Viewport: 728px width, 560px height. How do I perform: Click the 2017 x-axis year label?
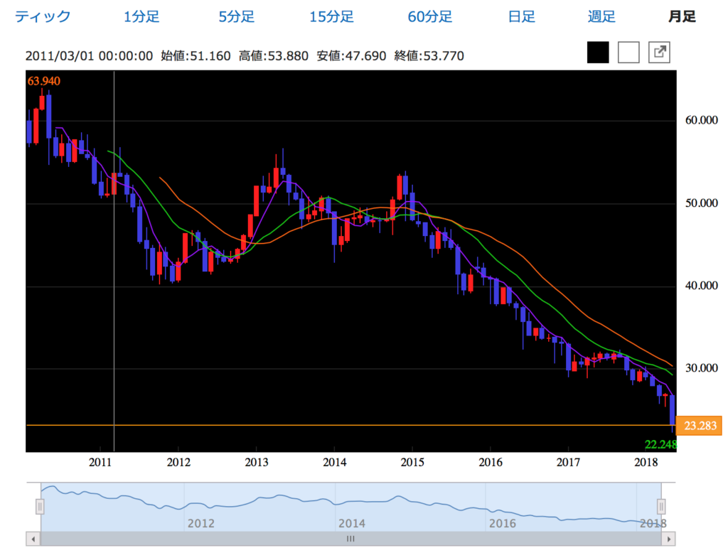(x=568, y=463)
